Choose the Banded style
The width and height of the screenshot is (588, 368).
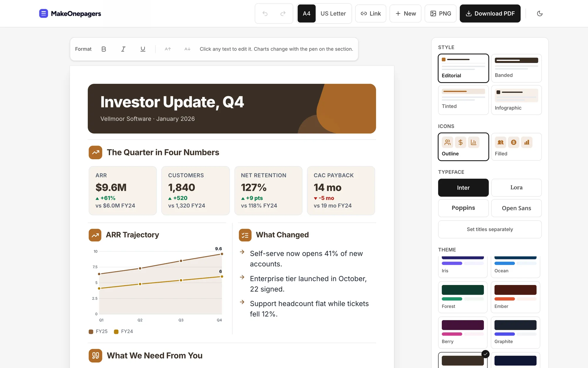(x=516, y=68)
